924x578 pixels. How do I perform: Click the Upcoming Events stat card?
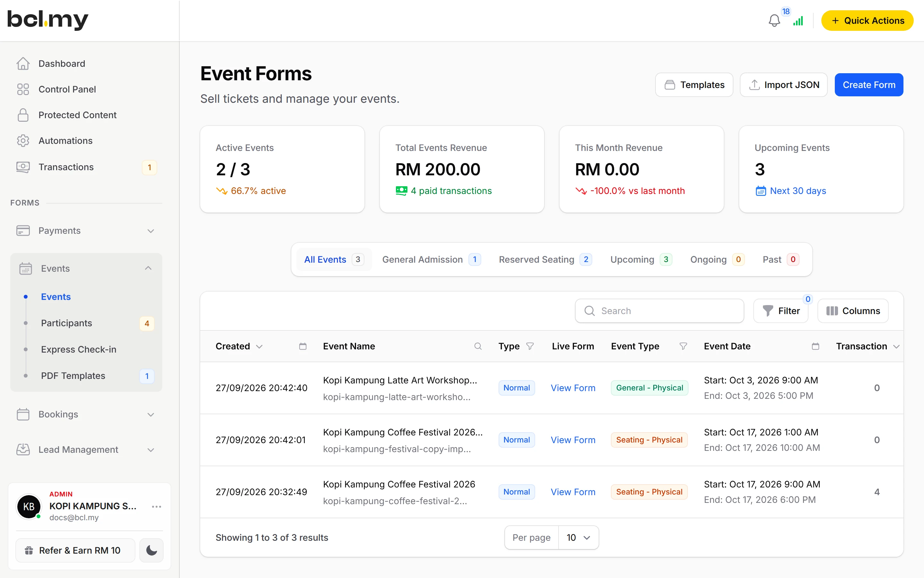(x=821, y=169)
